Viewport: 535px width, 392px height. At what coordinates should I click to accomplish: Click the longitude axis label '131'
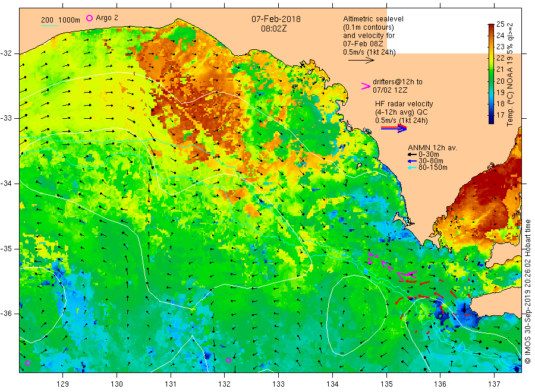pos(171,384)
